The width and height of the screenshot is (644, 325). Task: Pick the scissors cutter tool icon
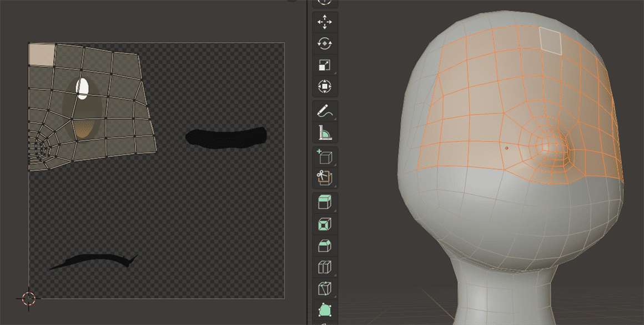325,178
